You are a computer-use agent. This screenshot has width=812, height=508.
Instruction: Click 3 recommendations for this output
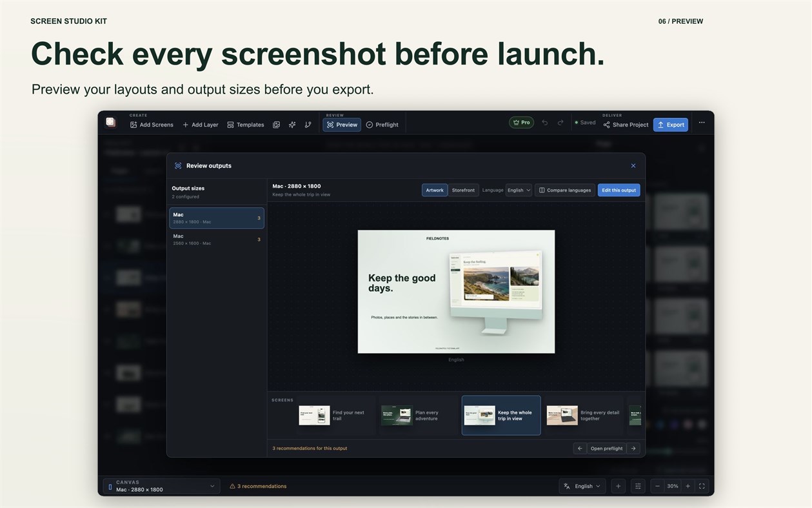point(310,448)
